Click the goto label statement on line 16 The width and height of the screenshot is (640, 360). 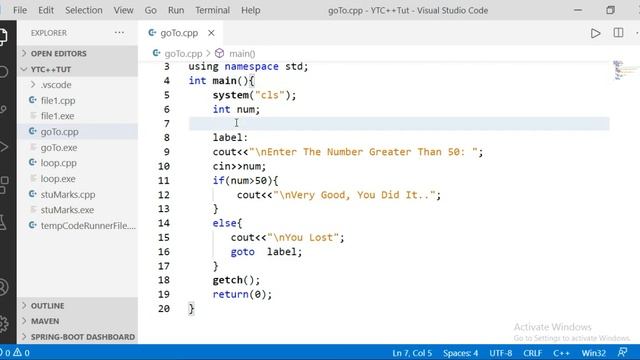(x=267, y=252)
